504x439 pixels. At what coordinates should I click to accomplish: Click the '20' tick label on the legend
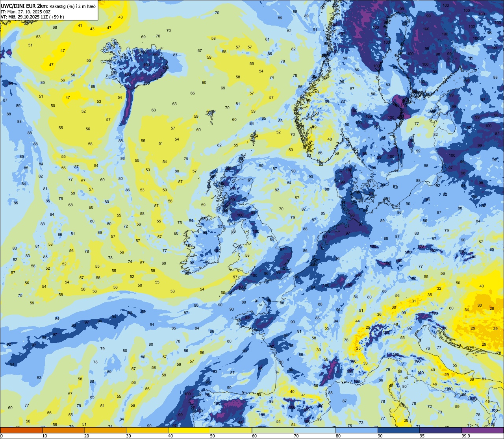[x=87, y=436]
